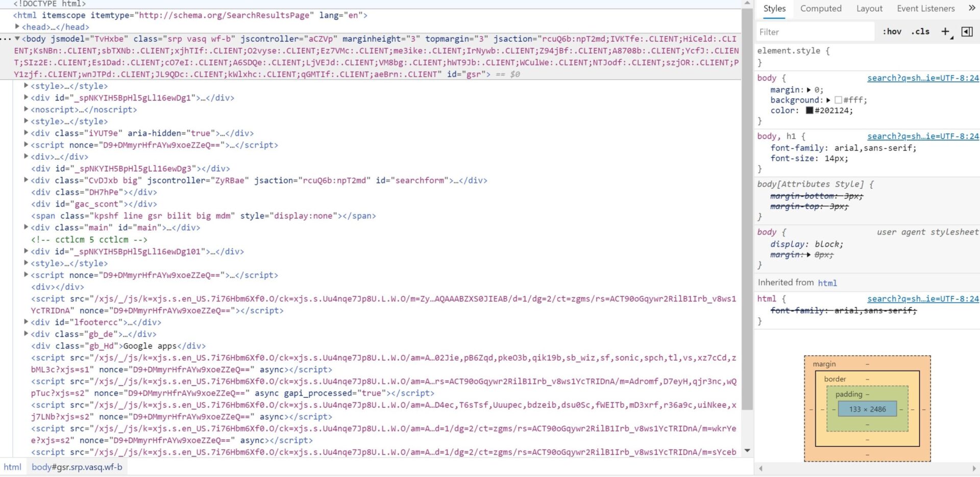This screenshot has height=477, width=980.
Task: Click the border label in box model
Action: click(x=835, y=379)
